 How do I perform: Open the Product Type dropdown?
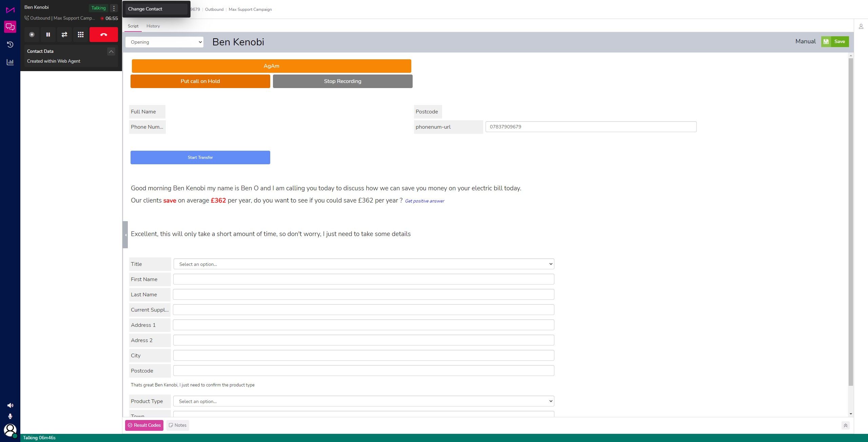[363, 401]
